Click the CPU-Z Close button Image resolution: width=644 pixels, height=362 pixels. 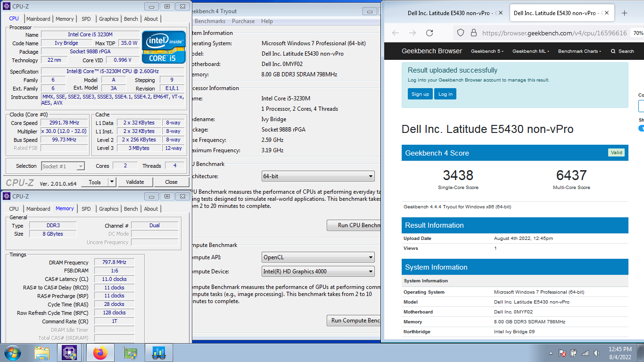(171, 182)
